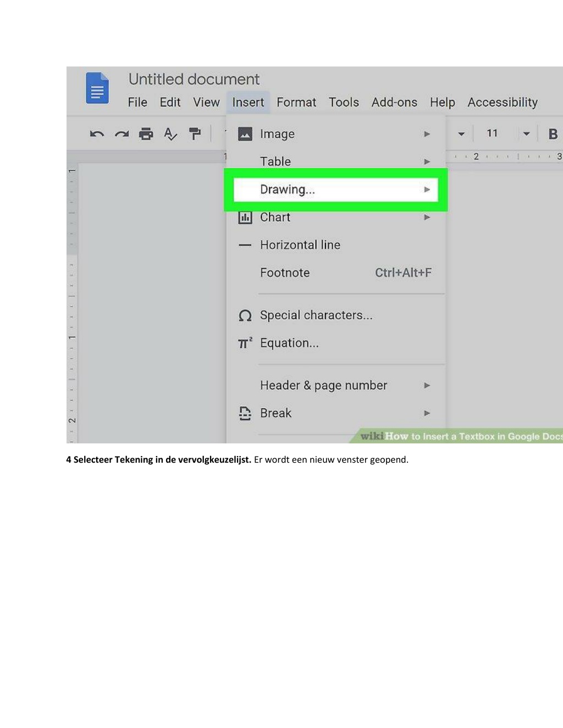
Task: Insert a Horizontal line
Action: [335, 245]
